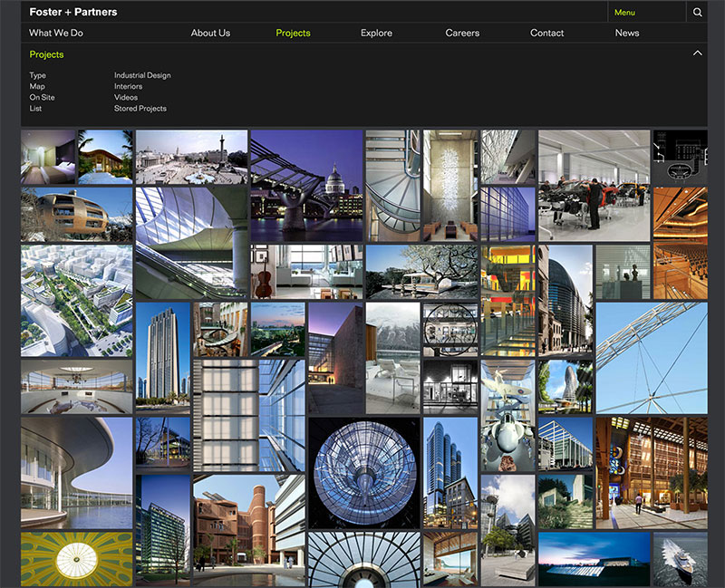725x588 pixels.
Task: Open the aerial masterplan city thumbnail
Action: [76, 301]
